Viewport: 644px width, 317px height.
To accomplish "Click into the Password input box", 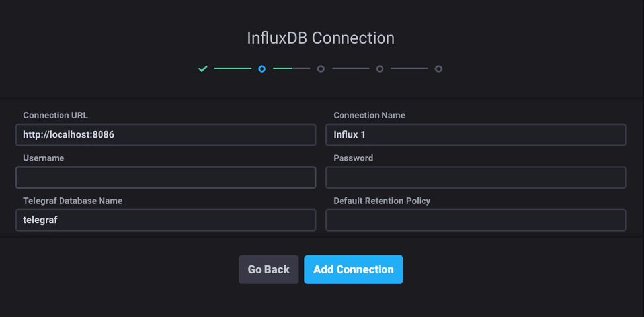I will pos(475,178).
